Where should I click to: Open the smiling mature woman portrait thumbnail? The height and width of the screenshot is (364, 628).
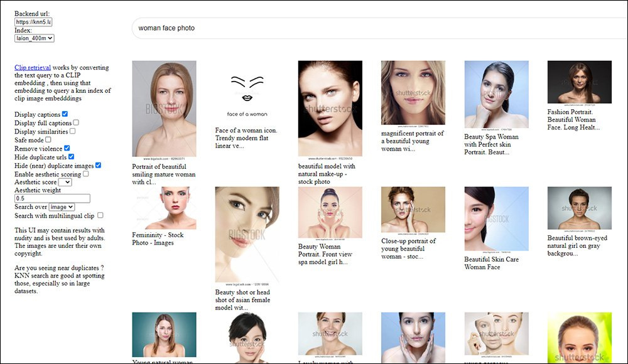(164, 107)
